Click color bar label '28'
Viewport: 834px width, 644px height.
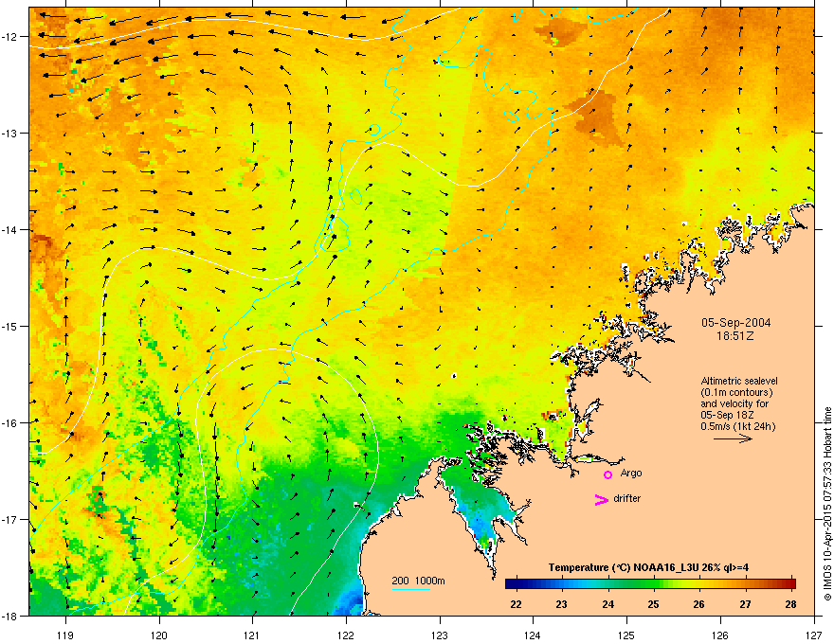791,604
